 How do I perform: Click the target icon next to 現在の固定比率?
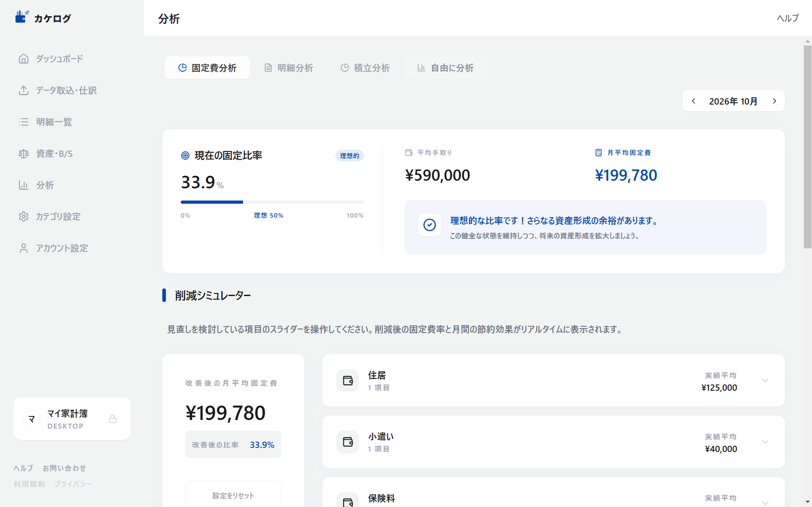(185, 155)
